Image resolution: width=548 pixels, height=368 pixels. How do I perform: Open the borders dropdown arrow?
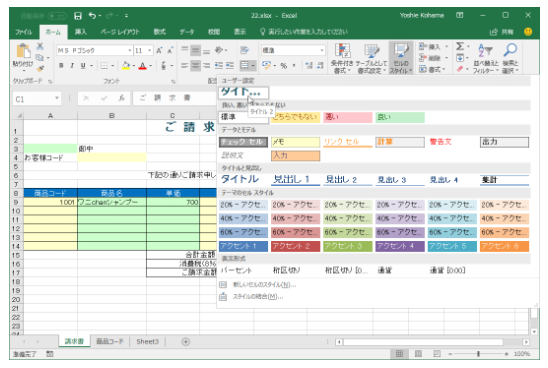tap(113, 65)
